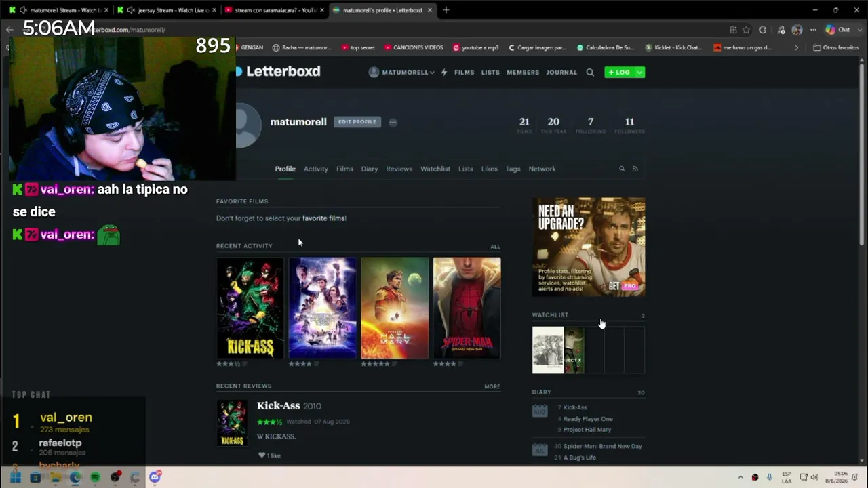The image size is (868, 488).
Task: Open MEMBERS in the top navigation
Action: (523, 73)
